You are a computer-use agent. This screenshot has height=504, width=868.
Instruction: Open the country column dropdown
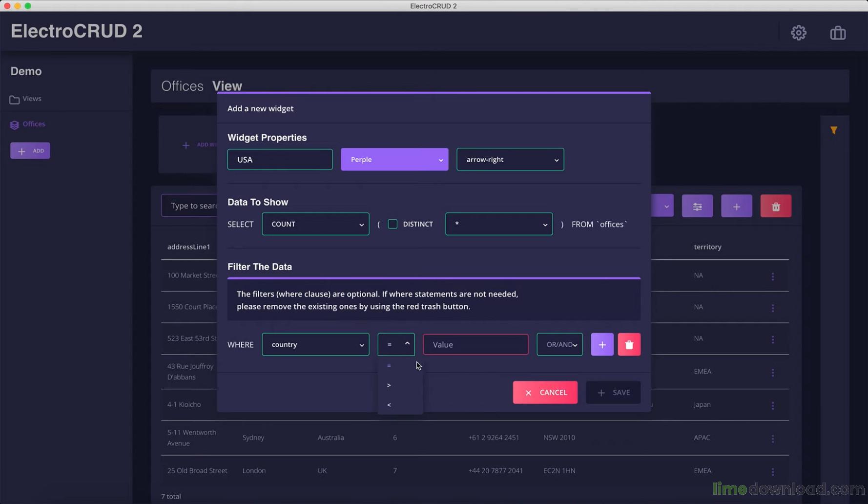pos(315,345)
